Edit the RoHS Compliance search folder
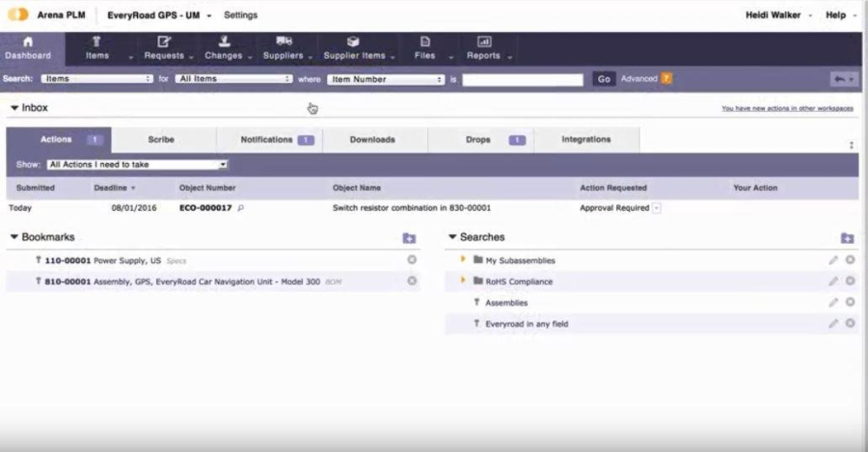 833,281
